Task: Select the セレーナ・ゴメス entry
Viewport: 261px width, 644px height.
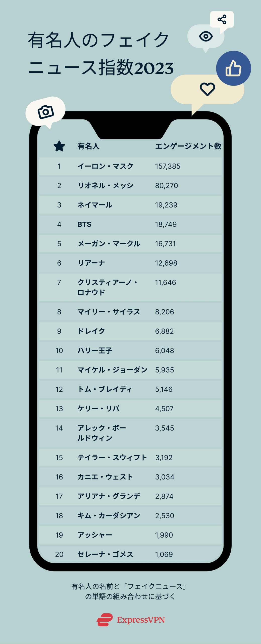Action: pos(105,554)
